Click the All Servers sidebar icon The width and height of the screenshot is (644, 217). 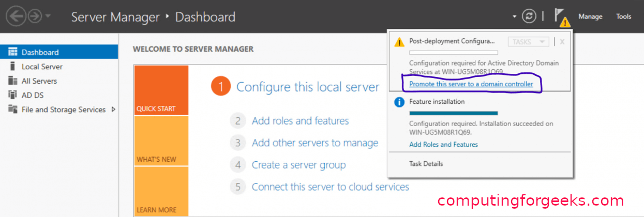12,81
